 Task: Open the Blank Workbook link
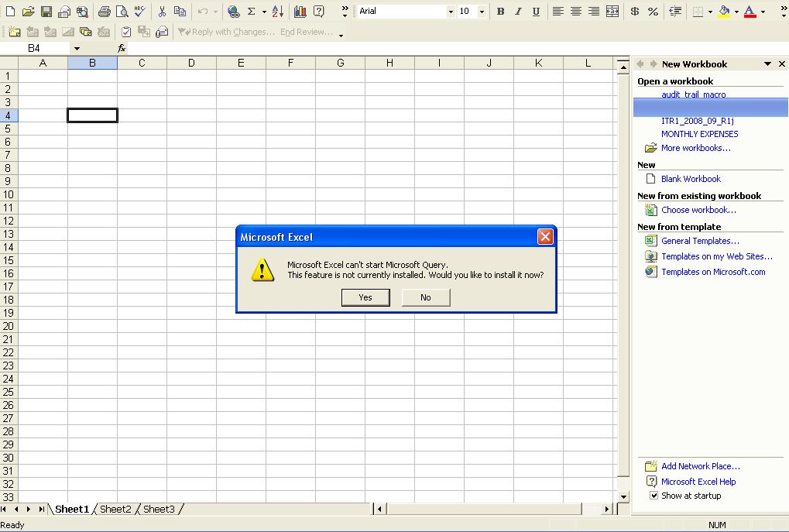tap(691, 179)
